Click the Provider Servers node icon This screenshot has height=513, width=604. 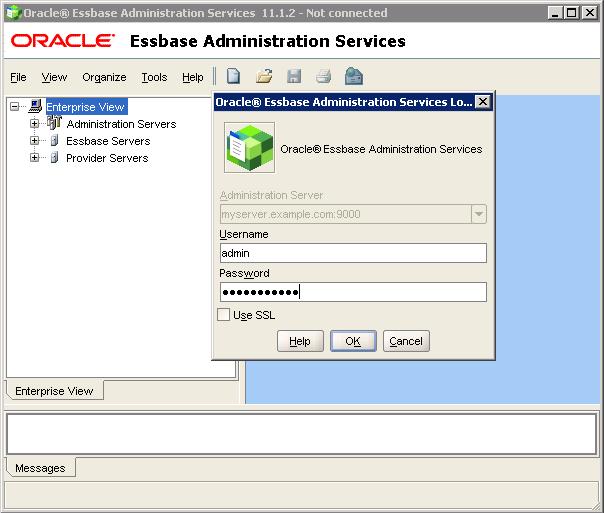point(55,158)
